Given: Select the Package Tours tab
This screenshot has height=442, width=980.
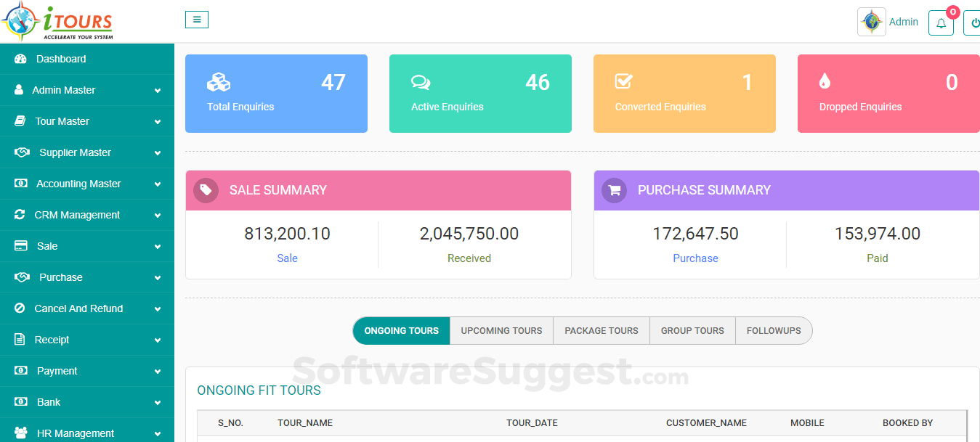Looking at the screenshot, I should [x=601, y=330].
